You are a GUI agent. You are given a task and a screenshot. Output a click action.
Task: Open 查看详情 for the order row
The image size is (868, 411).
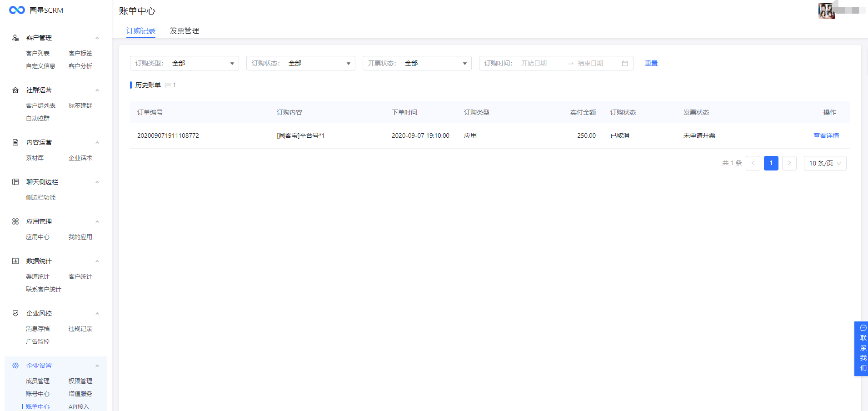click(x=826, y=135)
